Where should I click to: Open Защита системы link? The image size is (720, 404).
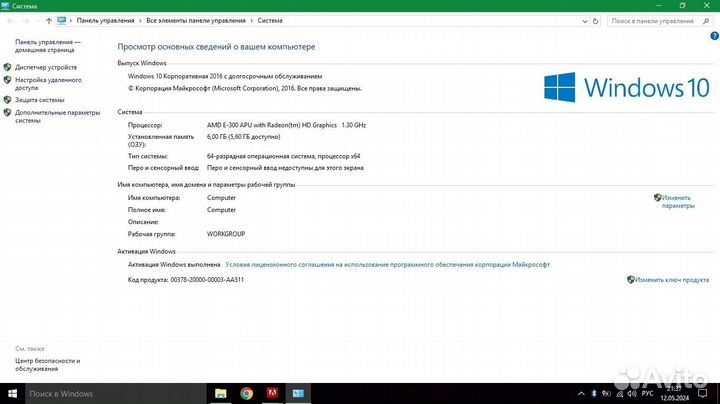pyautogui.click(x=39, y=100)
